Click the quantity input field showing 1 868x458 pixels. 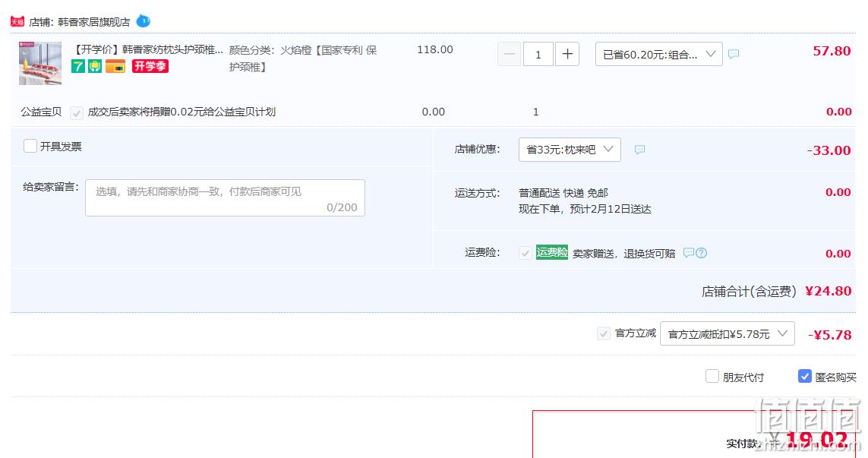538,54
